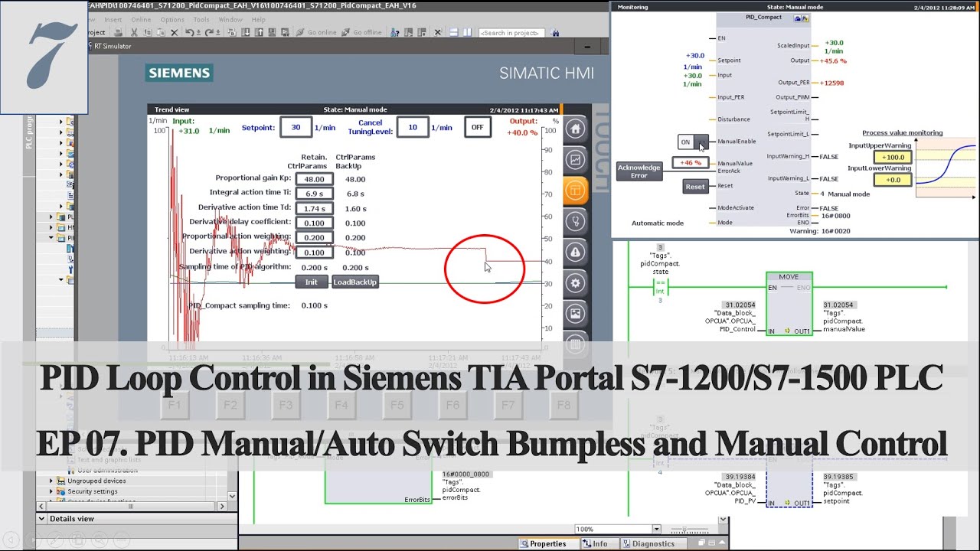Click the Reset button in monitoring panel

(695, 187)
